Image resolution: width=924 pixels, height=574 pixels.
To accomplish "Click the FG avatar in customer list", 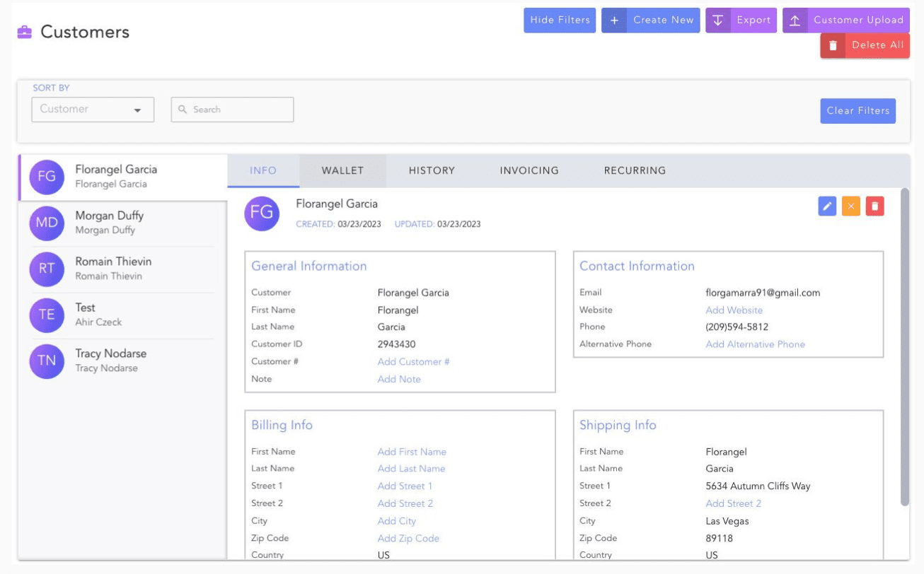I will click(x=47, y=177).
